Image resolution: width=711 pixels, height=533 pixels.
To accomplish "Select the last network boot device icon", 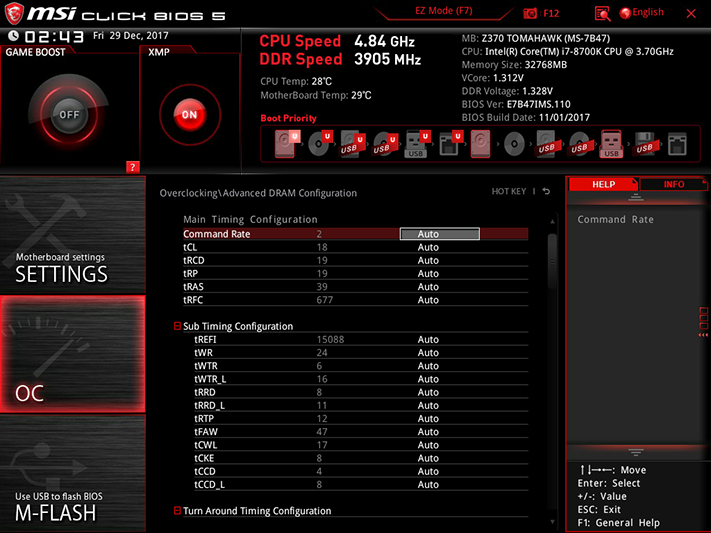I will (677, 144).
